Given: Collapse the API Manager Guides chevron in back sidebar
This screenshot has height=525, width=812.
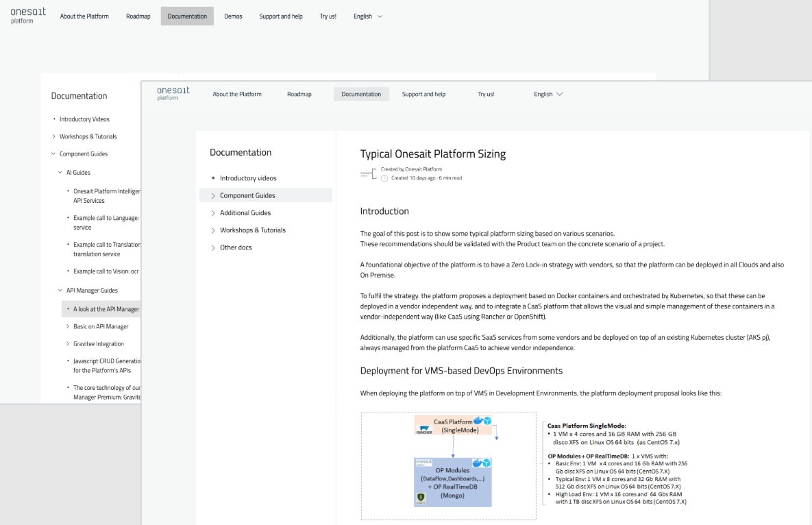Looking at the screenshot, I should point(60,291).
